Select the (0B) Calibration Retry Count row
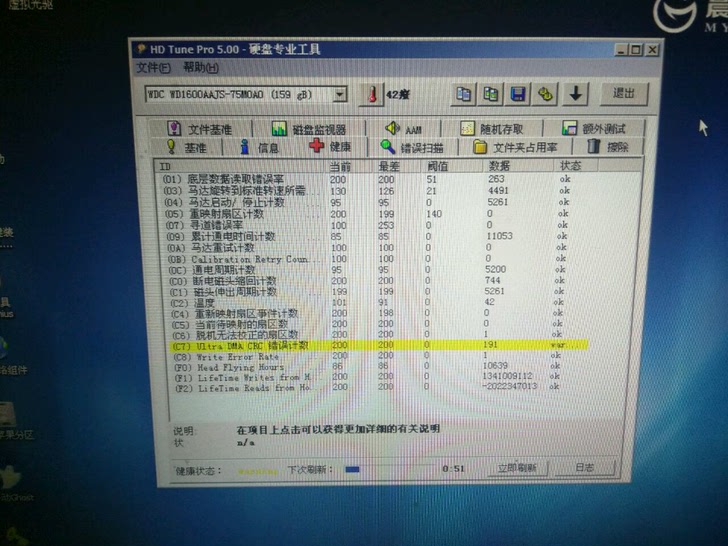The height and width of the screenshot is (546, 728). point(368,259)
